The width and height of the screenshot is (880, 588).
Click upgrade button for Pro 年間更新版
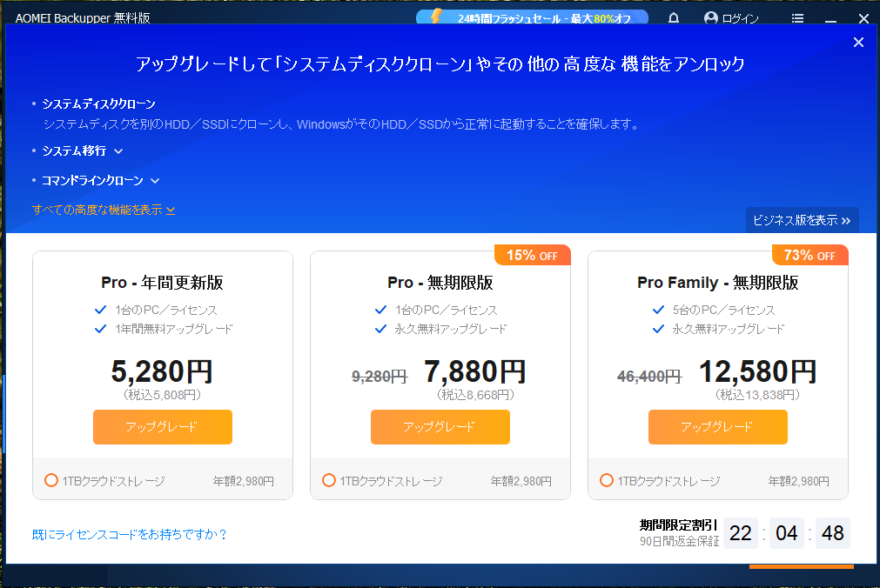163,427
